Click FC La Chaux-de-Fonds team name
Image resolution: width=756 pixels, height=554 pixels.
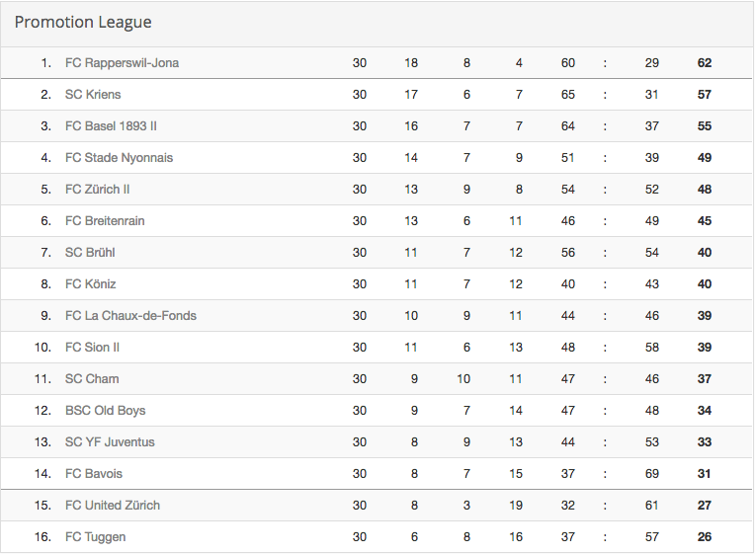(x=130, y=316)
